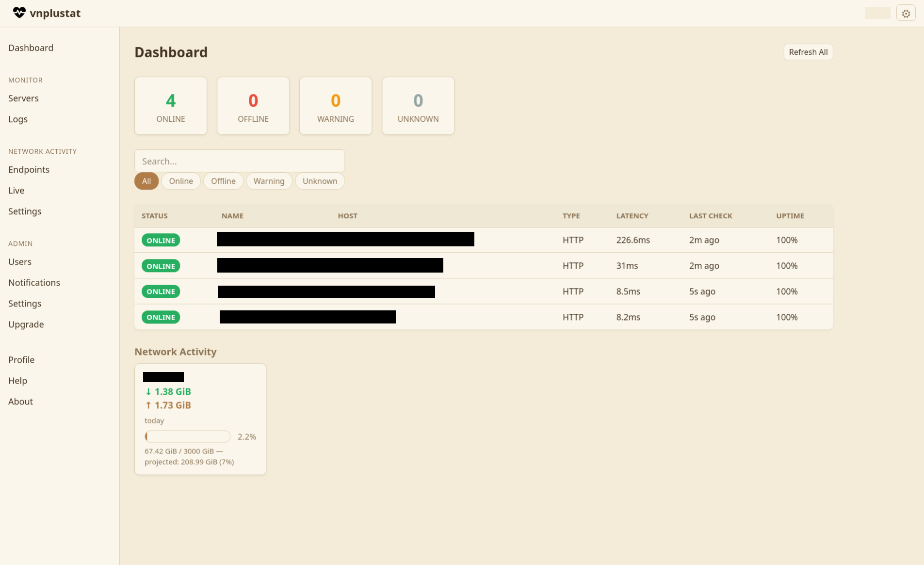Screen dimensions: 924x565
Task: Click into the Search field
Action: coord(239,161)
